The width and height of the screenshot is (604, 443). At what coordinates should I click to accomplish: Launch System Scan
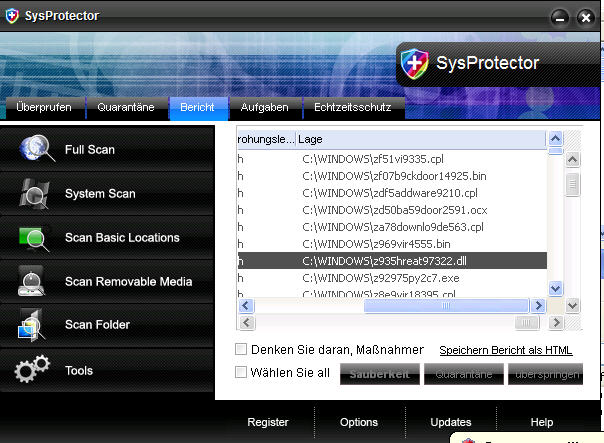(x=107, y=193)
